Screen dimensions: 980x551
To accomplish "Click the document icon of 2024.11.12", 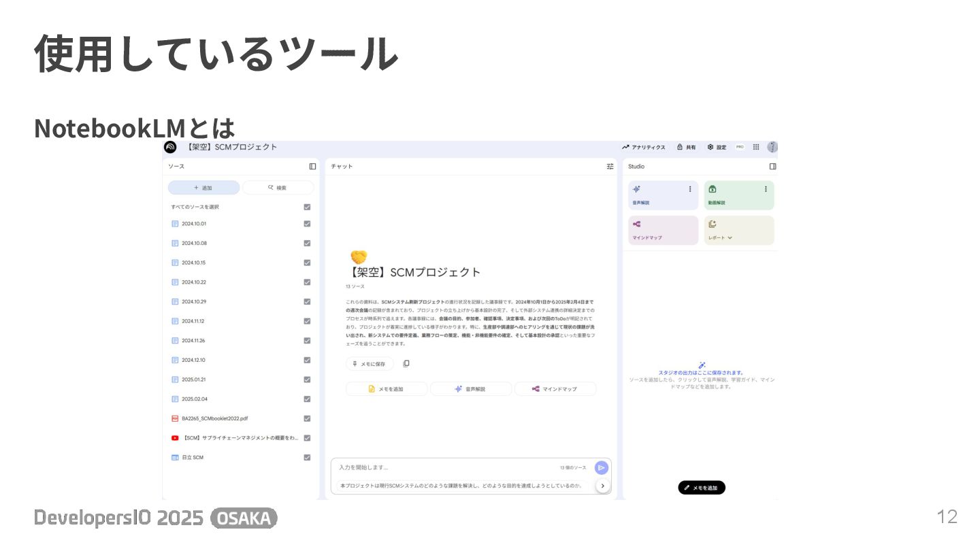I will pyautogui.click(x=175, y=321).
